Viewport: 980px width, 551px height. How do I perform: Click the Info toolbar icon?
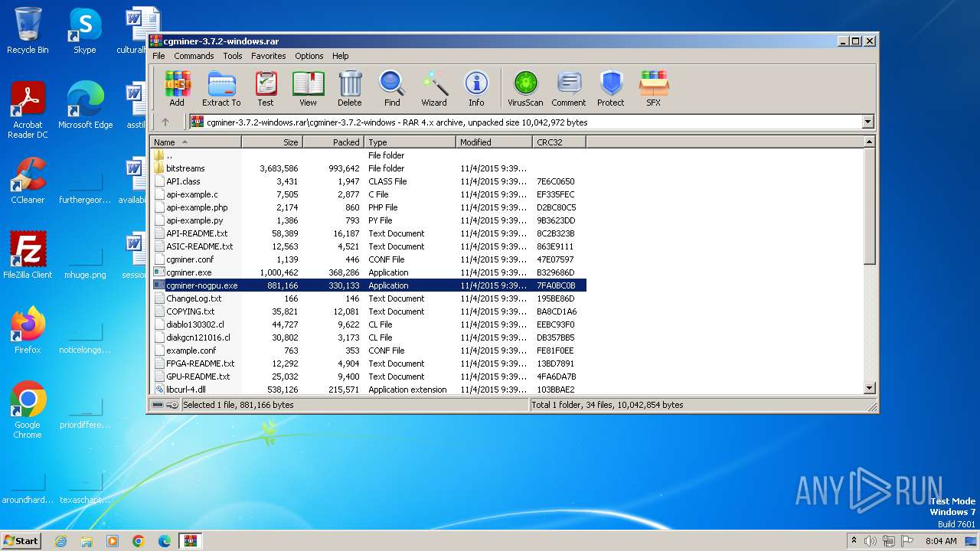click(476, 88)
